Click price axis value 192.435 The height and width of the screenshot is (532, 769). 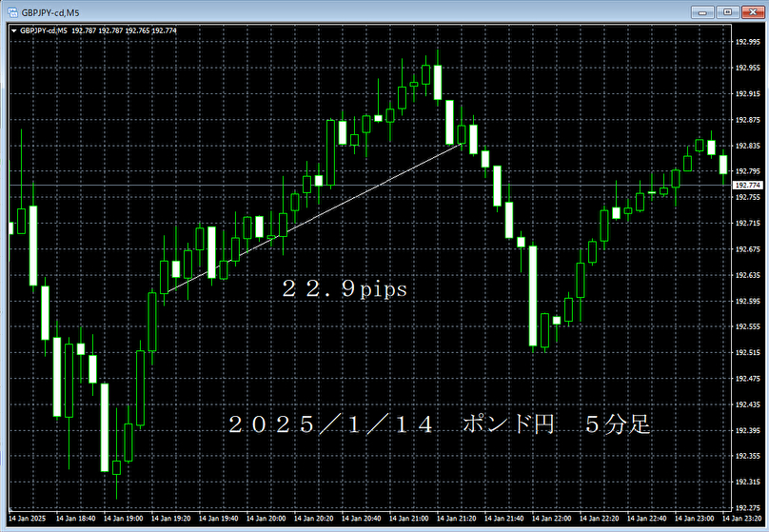(x=748, y=404)
